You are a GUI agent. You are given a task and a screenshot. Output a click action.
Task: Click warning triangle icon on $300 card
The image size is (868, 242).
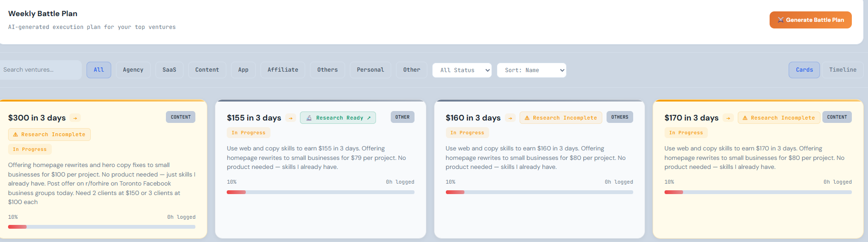click(15, 135)
